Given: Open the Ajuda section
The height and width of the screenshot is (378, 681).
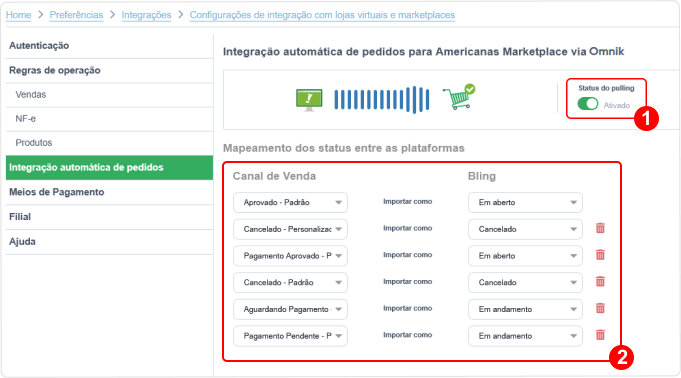Looking at the screenshot, I should coord(109,242).
